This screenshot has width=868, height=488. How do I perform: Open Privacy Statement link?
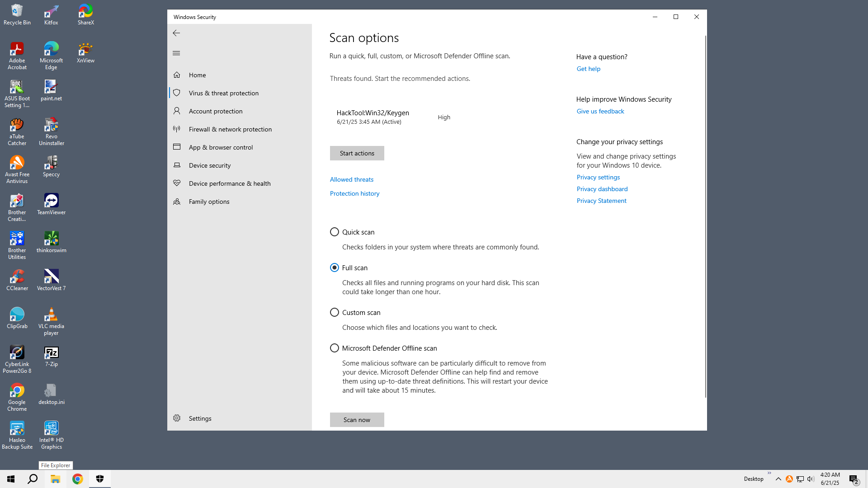[x=601, y=201]
